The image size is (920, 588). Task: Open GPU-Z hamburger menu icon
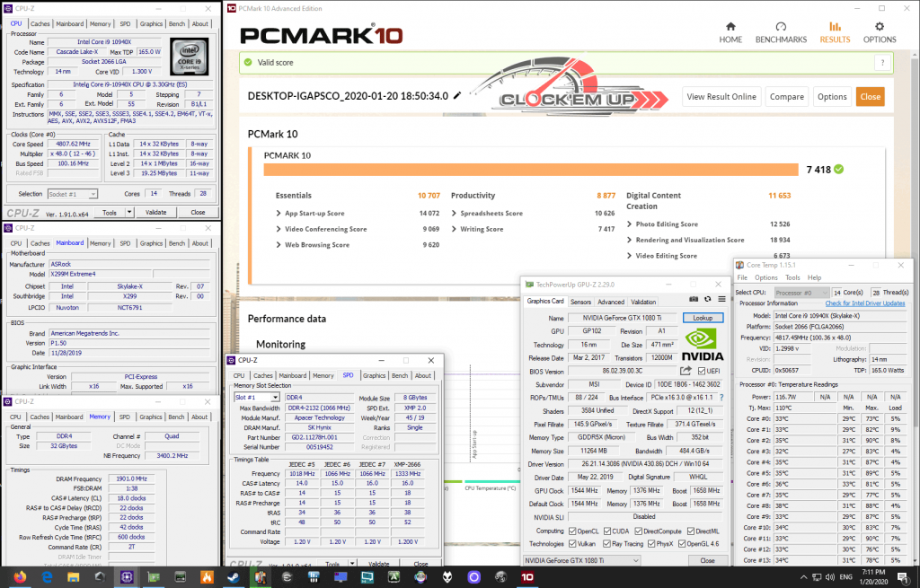point(721,299)
